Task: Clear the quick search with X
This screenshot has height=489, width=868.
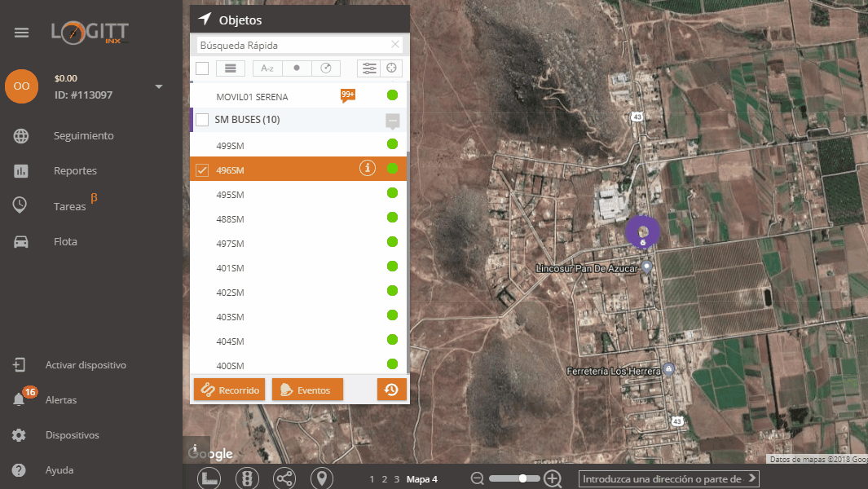Action: [x=395, y=44]
